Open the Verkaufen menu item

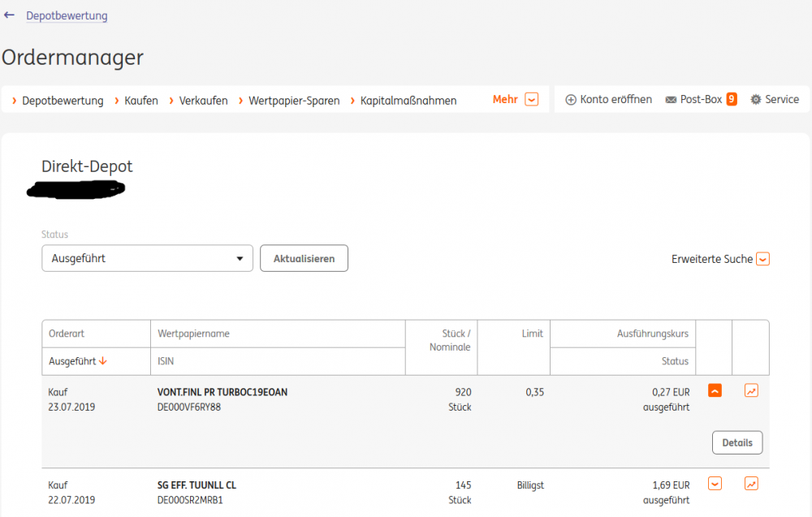(x=203, y=101)
